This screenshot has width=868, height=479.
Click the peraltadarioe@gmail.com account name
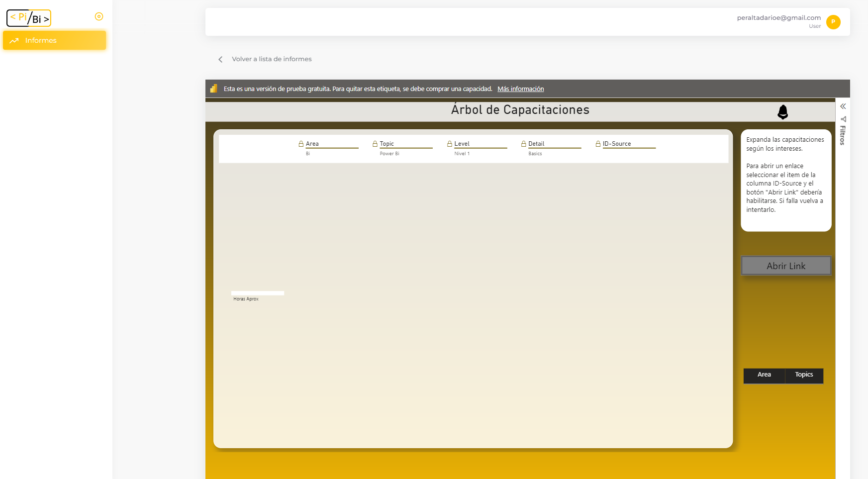(778, 17)
